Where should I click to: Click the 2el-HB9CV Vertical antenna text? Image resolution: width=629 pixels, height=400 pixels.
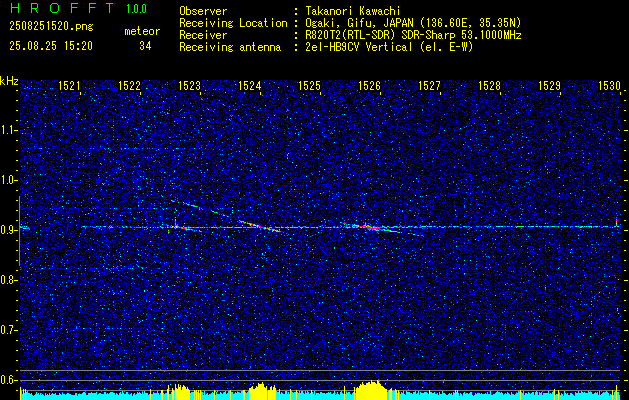click(x=389, y=47)
